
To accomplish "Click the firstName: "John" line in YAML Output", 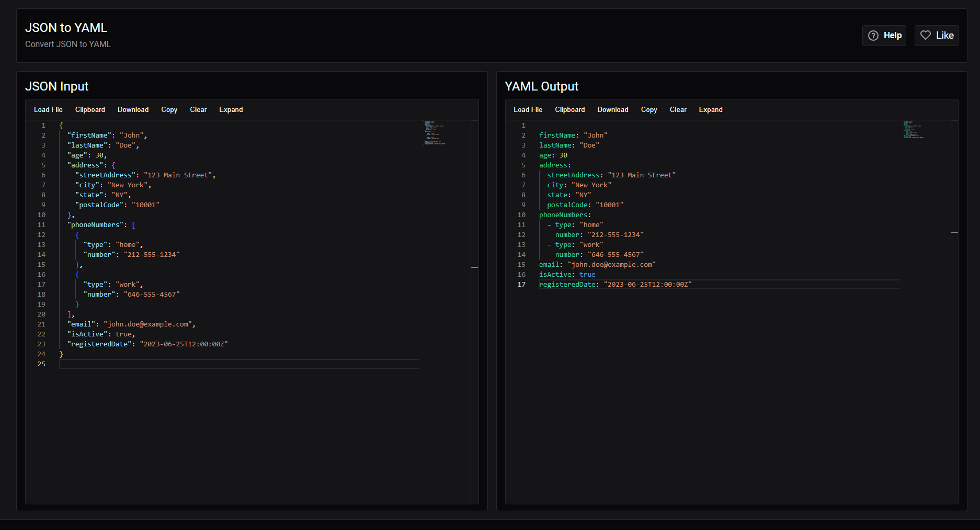I will (573, 136).
